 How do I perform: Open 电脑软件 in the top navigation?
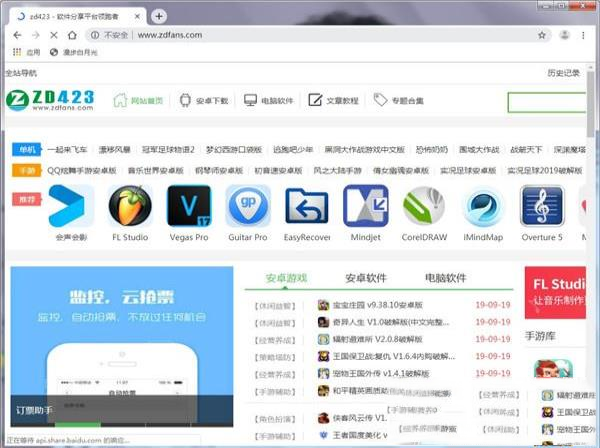269,101
